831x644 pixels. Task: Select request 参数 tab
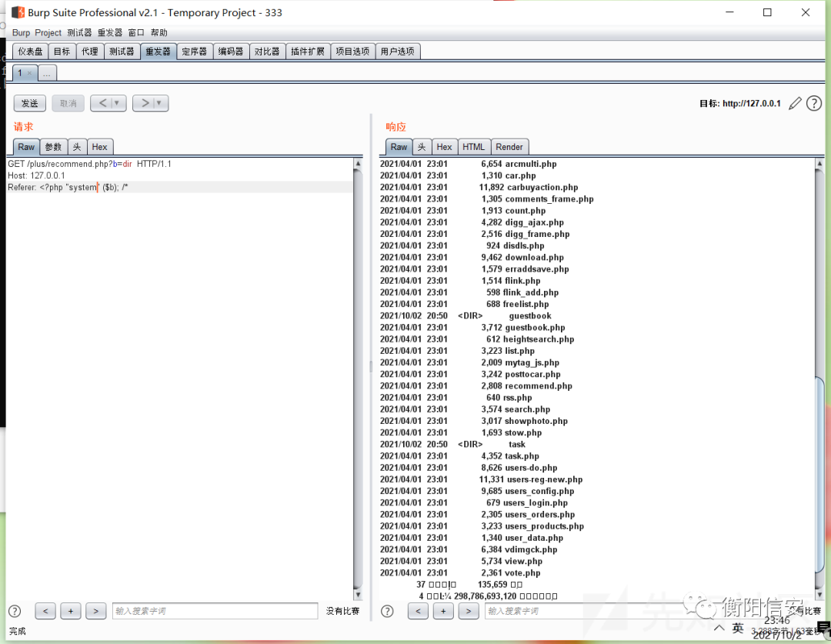[x=54, y=147]
